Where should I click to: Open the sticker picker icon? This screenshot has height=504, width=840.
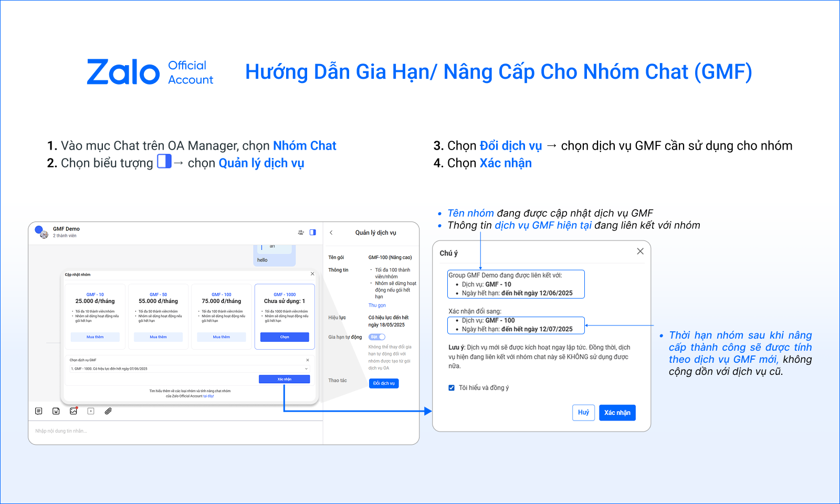click(56, 411)
